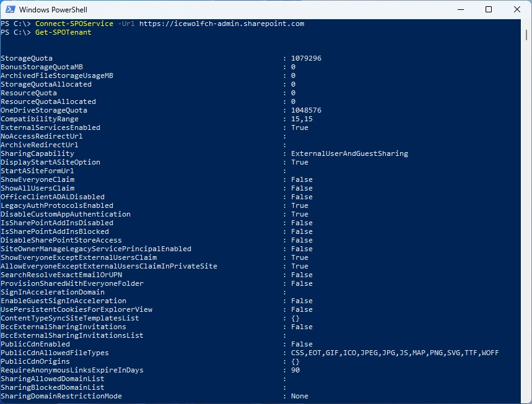
Task: Maximize the Windows PowerShell window
Action: coord(489,10)
